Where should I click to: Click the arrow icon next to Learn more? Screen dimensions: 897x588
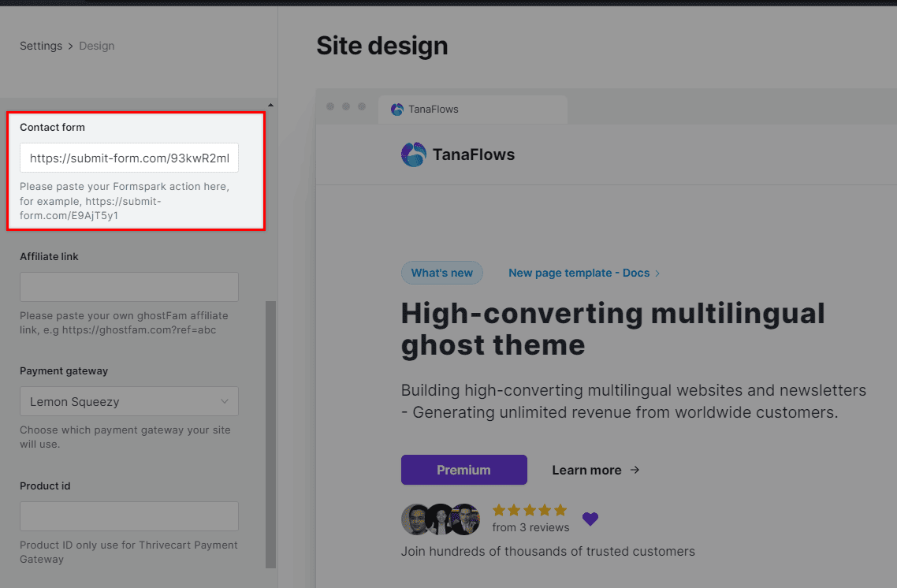click(x=635, y=470)
